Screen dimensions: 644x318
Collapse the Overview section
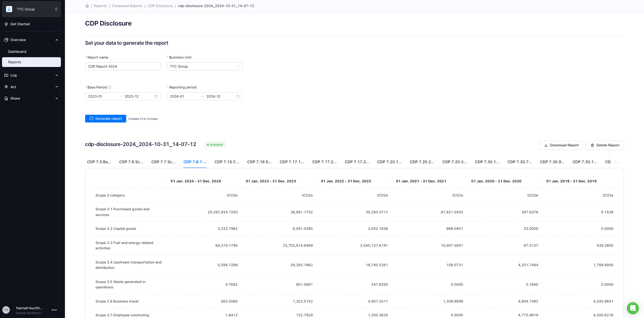pyautogui.click(x=57, y=40)
